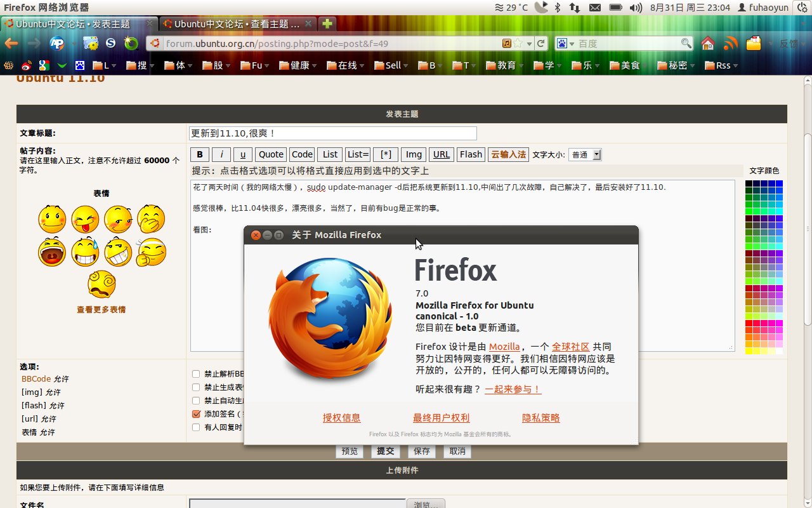Toggle 禁止生成表情 checkbox

coord(196,387)
